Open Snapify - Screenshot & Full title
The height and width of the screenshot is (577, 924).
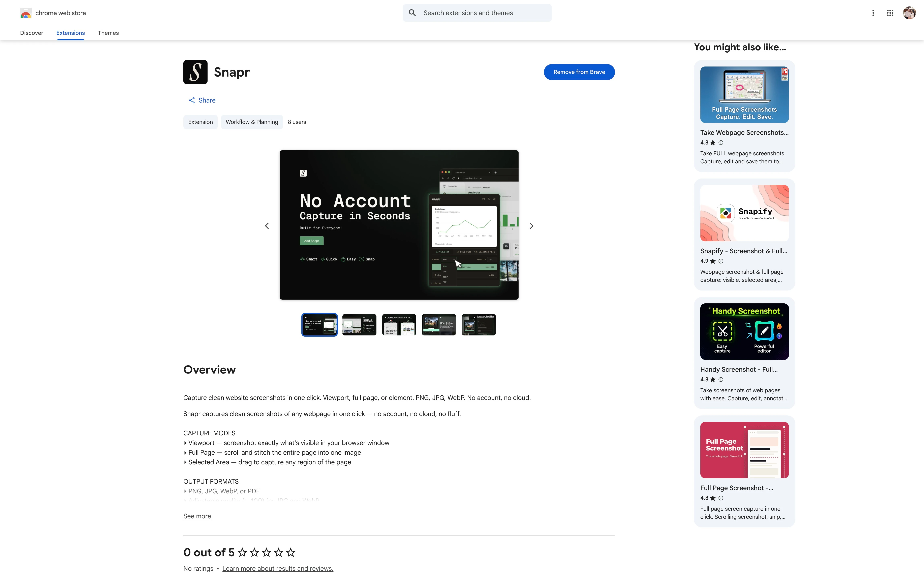pyautogui.click(x=744, y=251)
